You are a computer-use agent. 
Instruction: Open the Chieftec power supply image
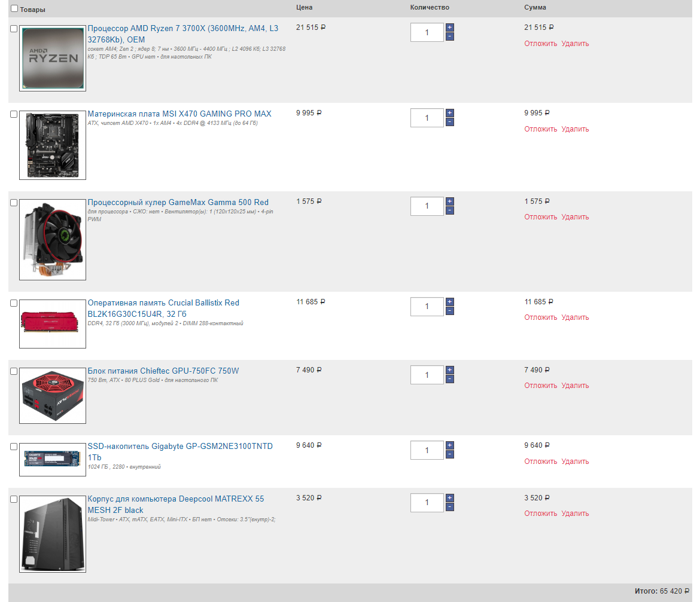[53, 396]
